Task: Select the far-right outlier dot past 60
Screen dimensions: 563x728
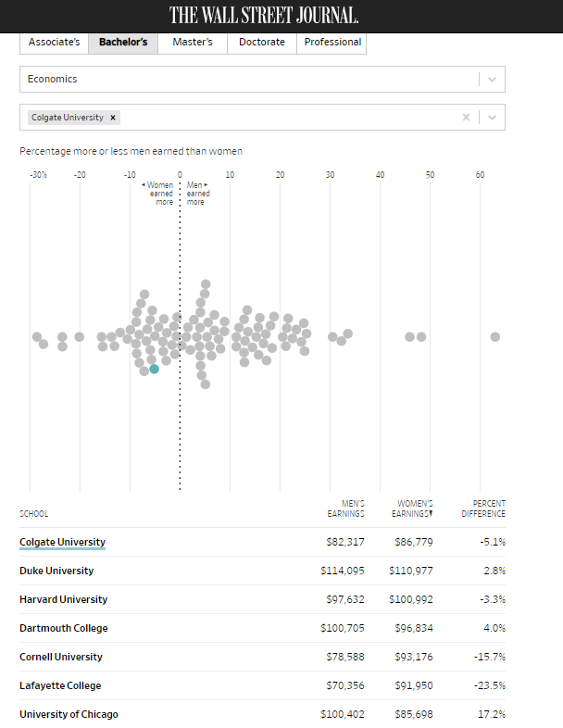Action: (x=495, y=336)
